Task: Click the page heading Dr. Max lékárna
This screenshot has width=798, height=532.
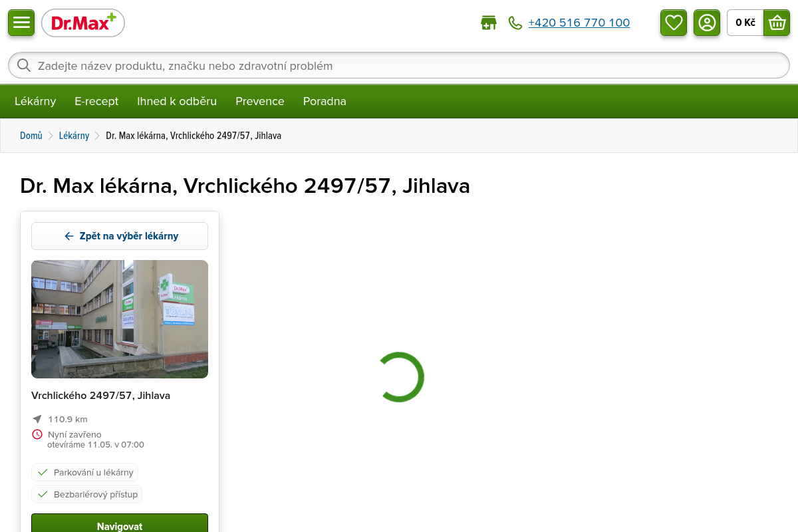Action: click(245, 186)
